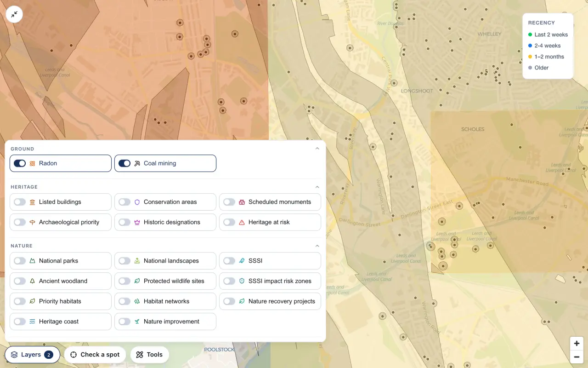The image size is (588, 368).
Task: Switch on the SSSI toggle
Action: tap(229, 261)
